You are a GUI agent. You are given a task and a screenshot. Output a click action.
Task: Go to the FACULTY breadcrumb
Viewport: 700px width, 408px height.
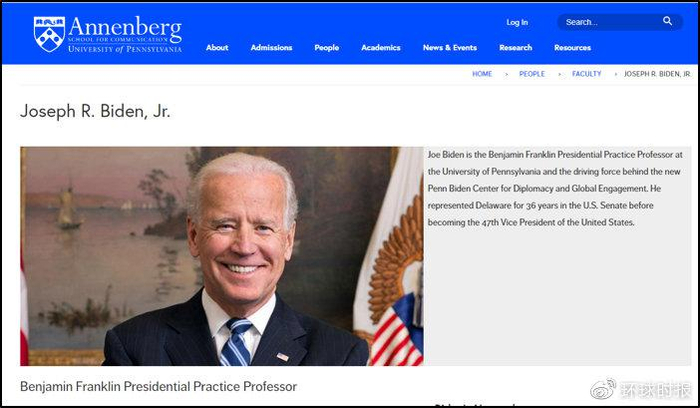click(587, 74)
